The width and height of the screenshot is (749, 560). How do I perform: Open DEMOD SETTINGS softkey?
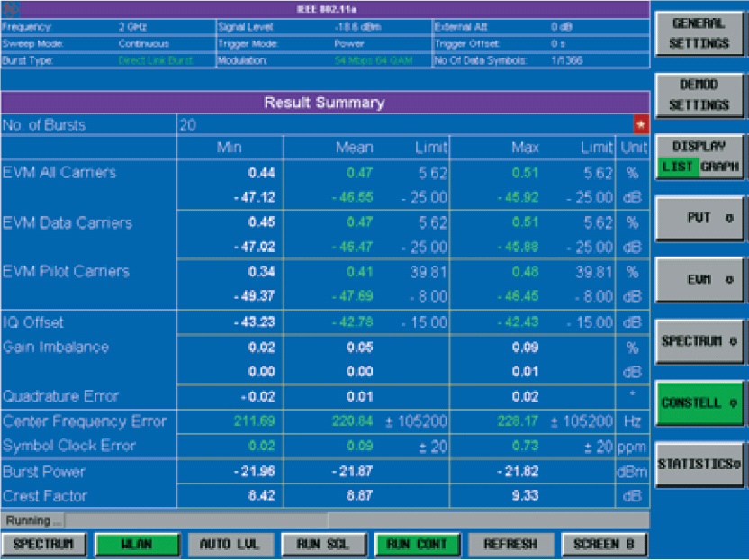click(699, 95)
